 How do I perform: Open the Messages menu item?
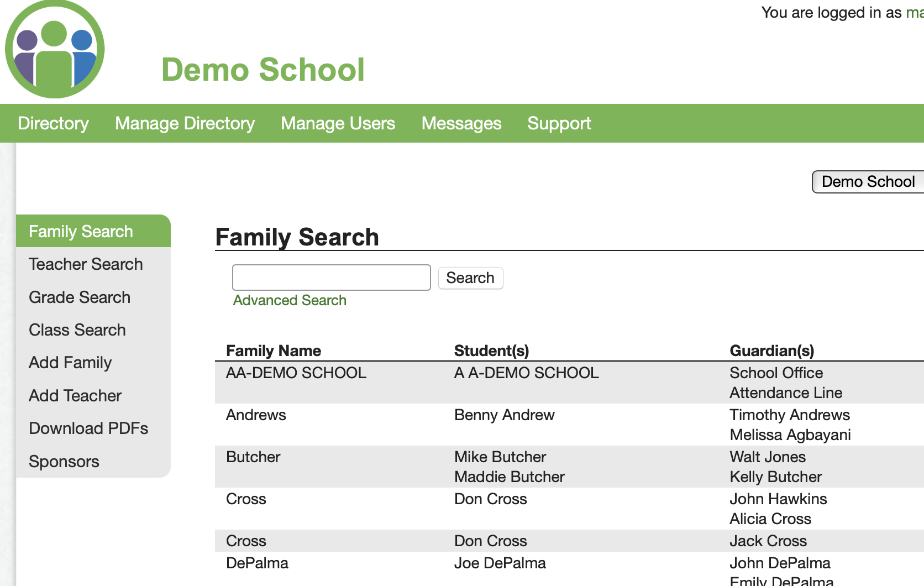(x=461, y=123)
